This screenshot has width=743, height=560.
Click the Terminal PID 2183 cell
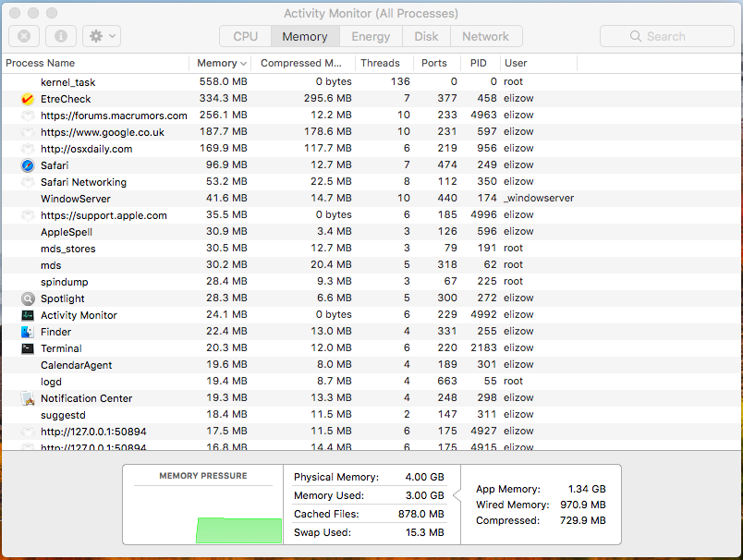[483, 347]
